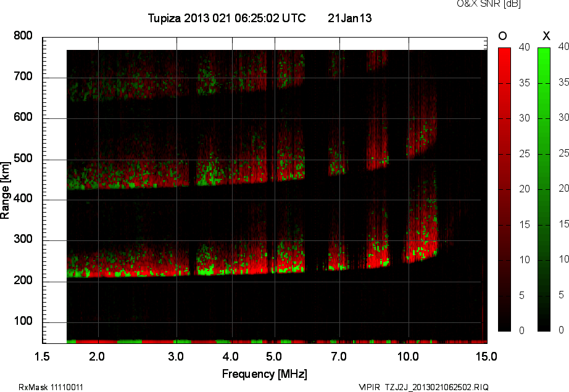Click the 'X' label above the green bar
Image resolution: width=569 pixels, height=392 pixels.
point(546,36)
